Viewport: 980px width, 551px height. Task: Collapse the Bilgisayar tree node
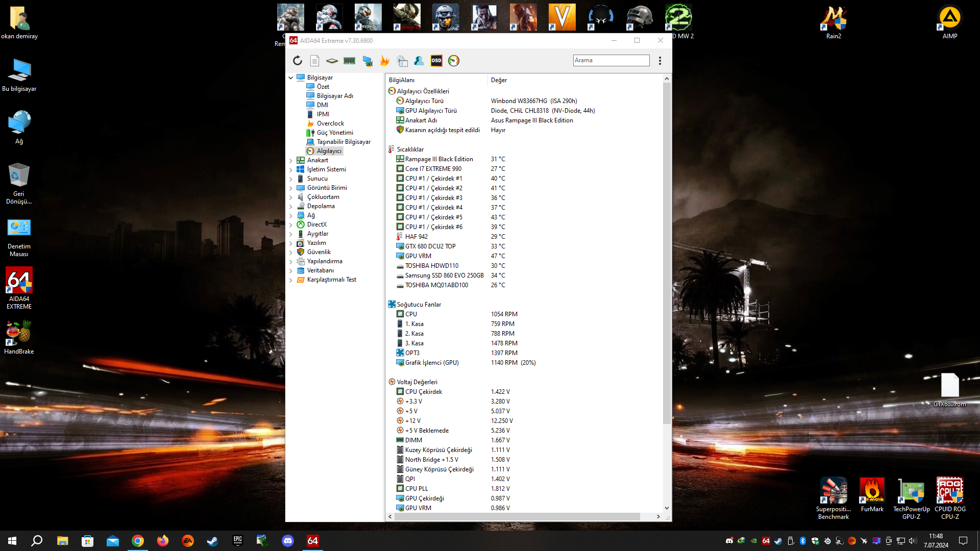pos(291,78)
